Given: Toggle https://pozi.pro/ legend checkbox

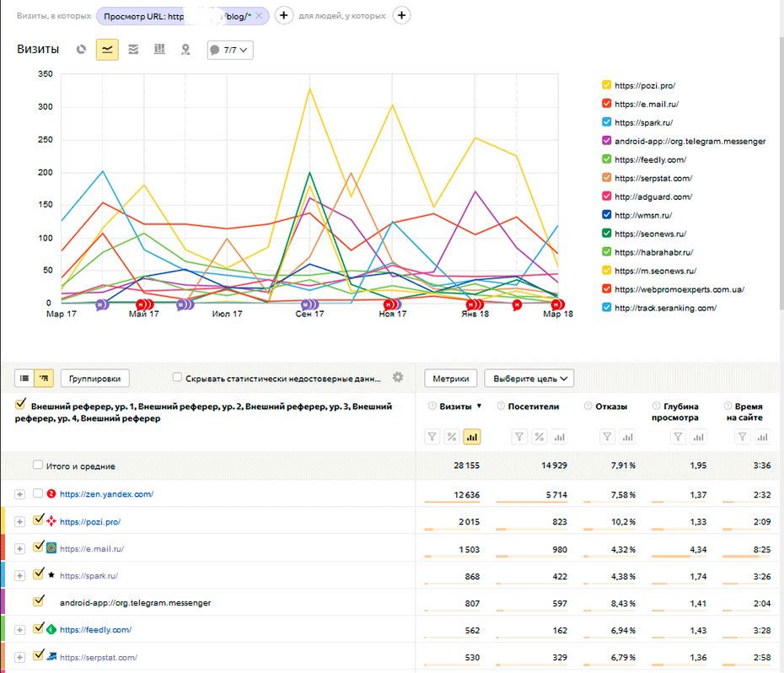Looking at the screenshot, I should [x=606, y=84].
